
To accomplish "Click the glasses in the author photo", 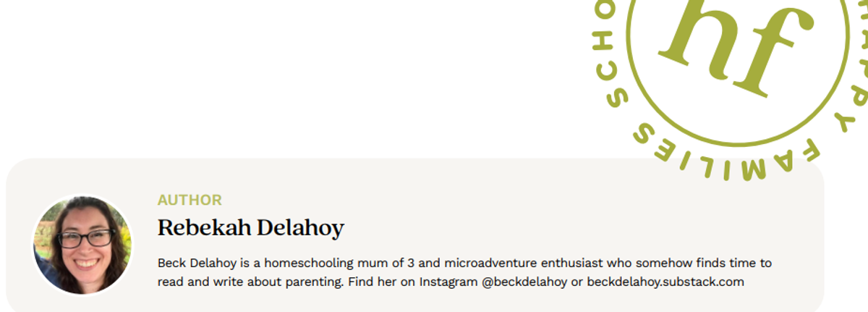I will point(86,237).
